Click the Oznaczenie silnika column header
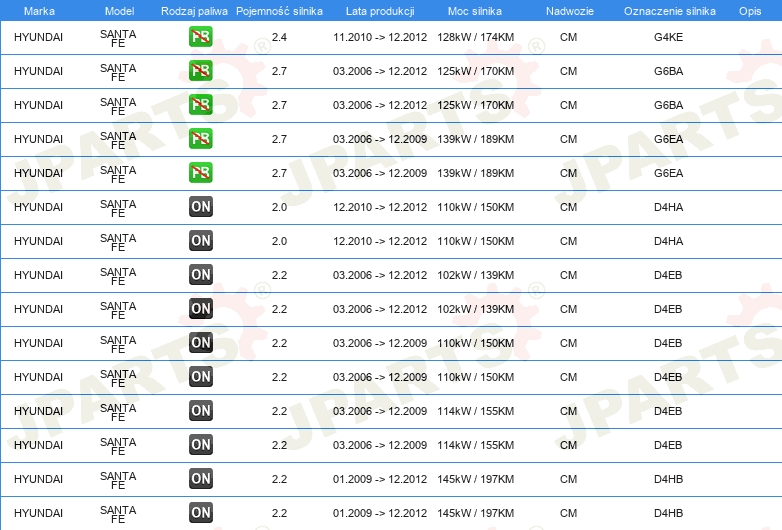The image size is (782, 530). pyautogui.click(x=670, y=11)
